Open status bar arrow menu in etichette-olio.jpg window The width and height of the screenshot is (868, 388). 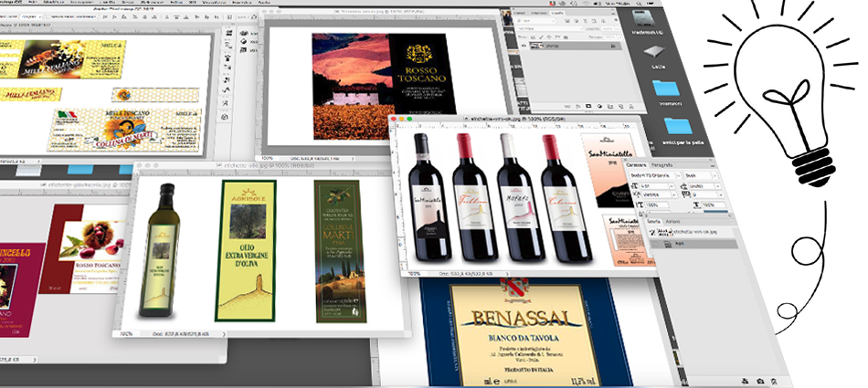point(224,334)
